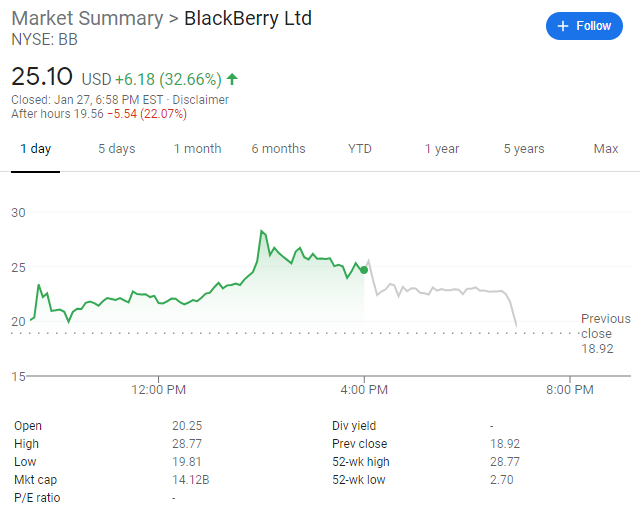
Task: Click the intraday peak on the green line
Action: [x=261, y=231]
